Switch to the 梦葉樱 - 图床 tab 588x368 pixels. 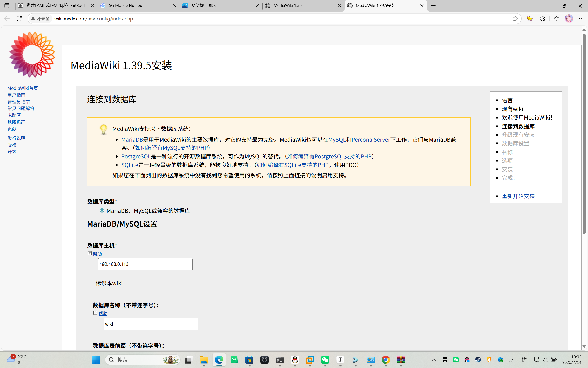[x=221, y=6]
